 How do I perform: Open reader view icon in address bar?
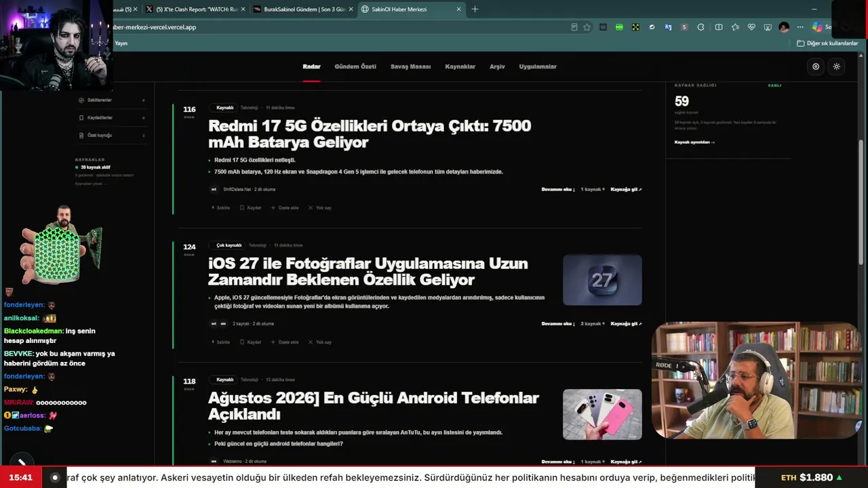click(x=574, y=27)
